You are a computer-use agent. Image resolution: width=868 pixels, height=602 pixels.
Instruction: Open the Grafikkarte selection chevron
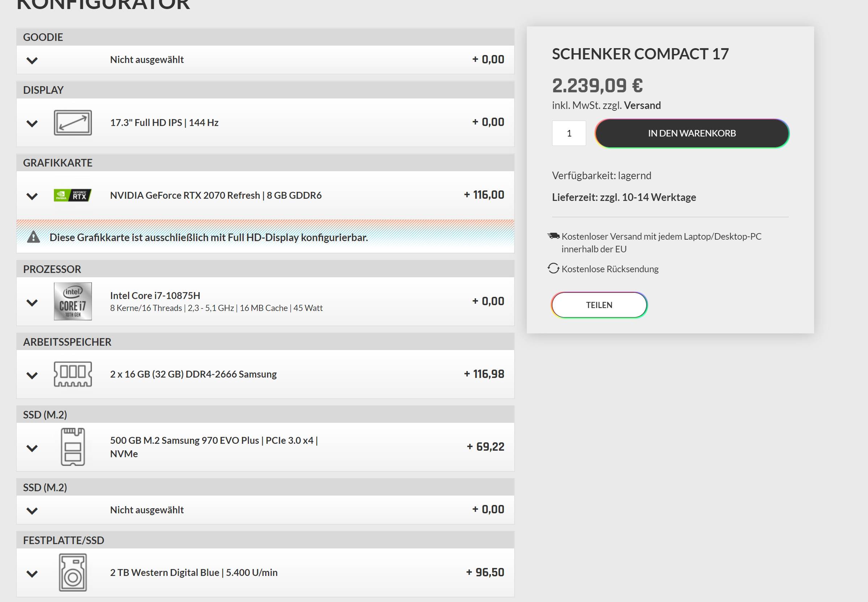click(x=32, y=196)
